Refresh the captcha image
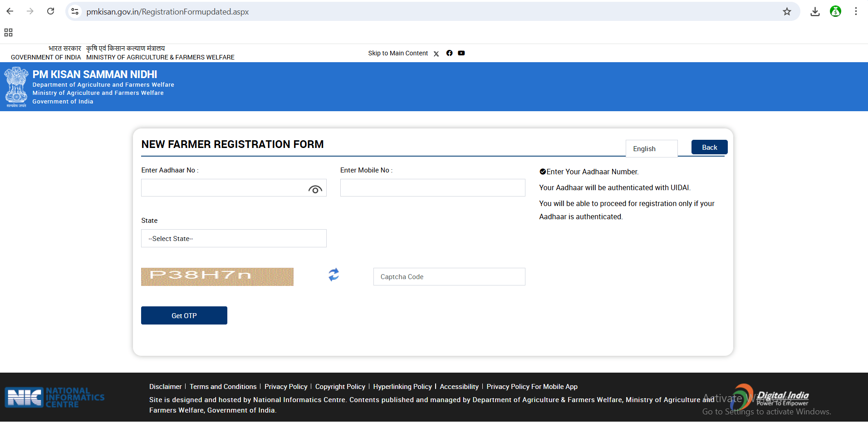The width and height of the screenshot is (868, 423). (x=333, y=275)
